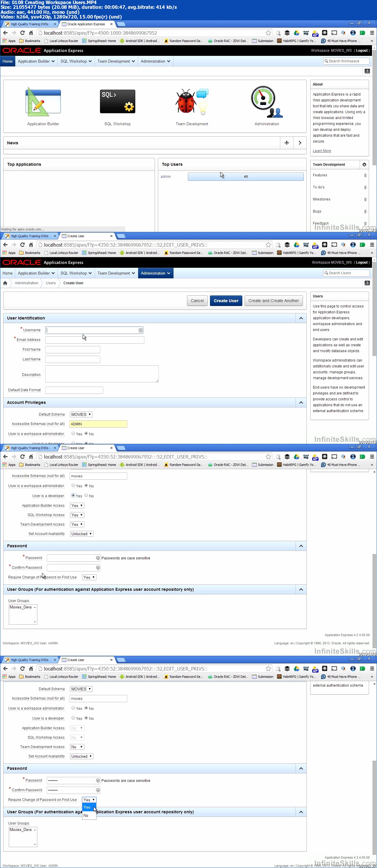
Task: Switch to Oracle Application Express browser tab
Action: 86,24
